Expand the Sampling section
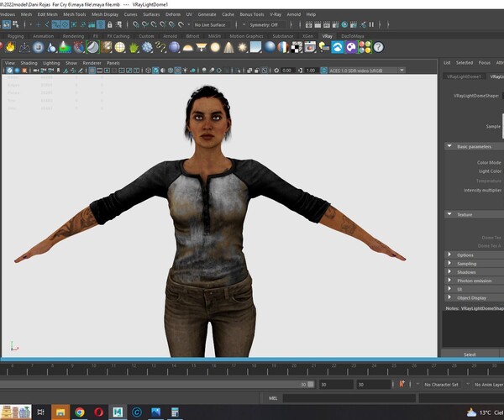 click(x=474, y=264)
